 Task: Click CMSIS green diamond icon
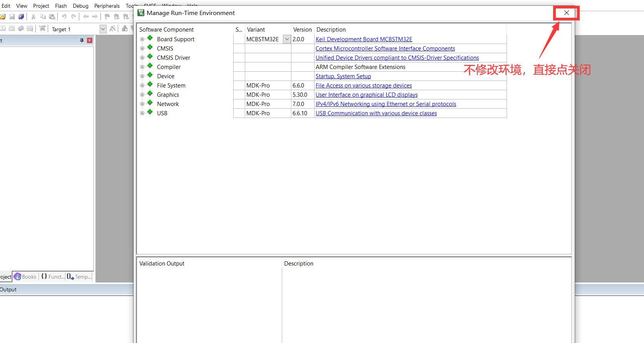tap(150, 47)
